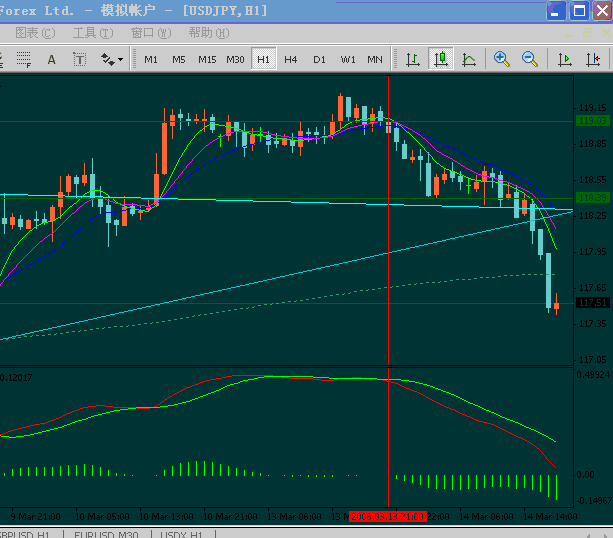Open the 窗口(W) menu

click(150, 33)
